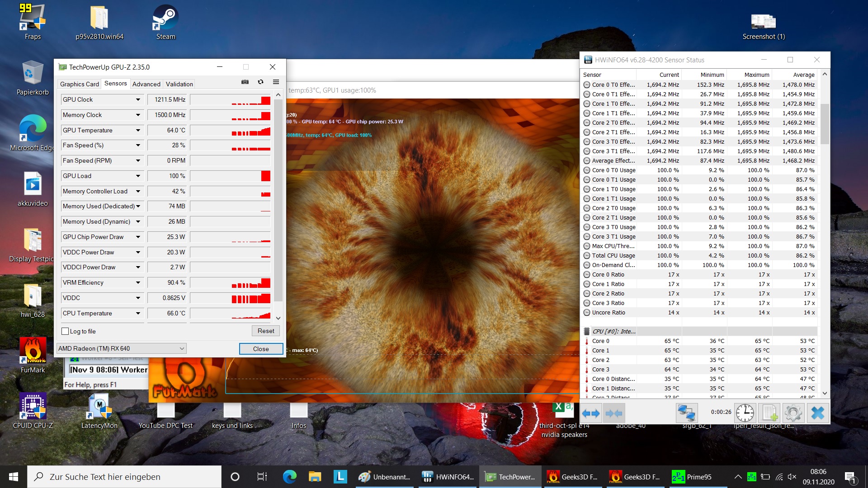
Task: Click the GPU-Z screenshot camera icon
Action: coord(245,82)
